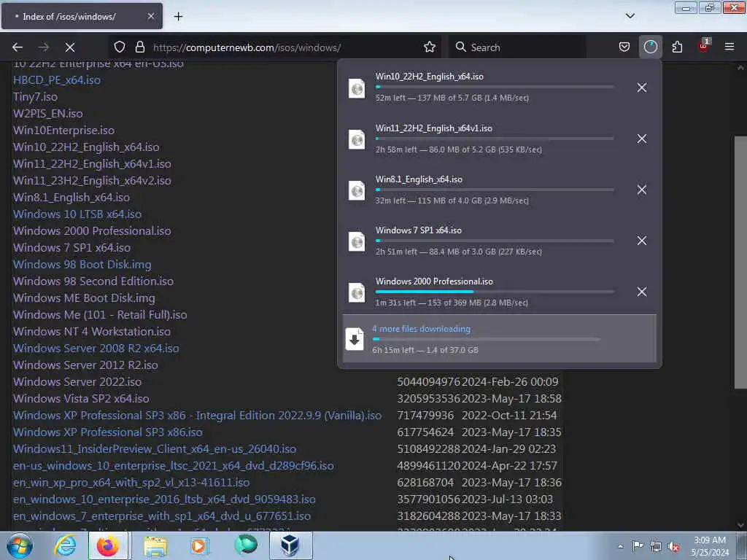Click the Windows 2000 Professional progress bar
This screenshot has height=560, width=747.
[x=495, y=292]
